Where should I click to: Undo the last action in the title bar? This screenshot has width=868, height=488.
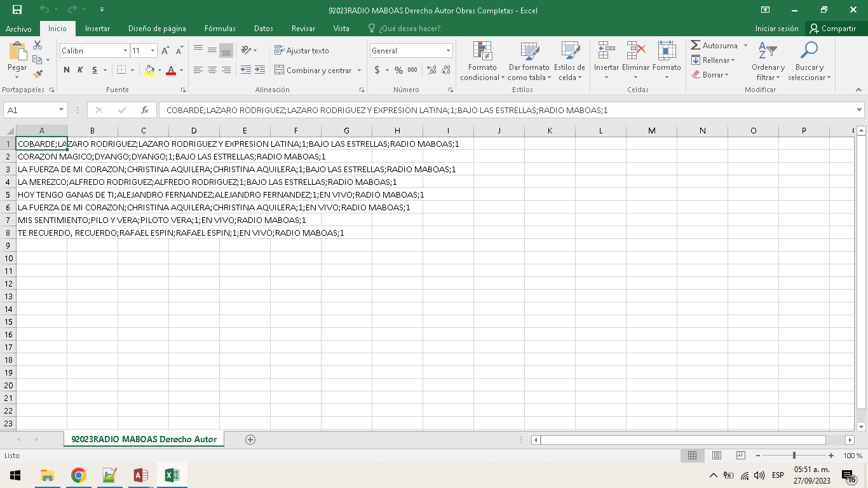[44, 10]
